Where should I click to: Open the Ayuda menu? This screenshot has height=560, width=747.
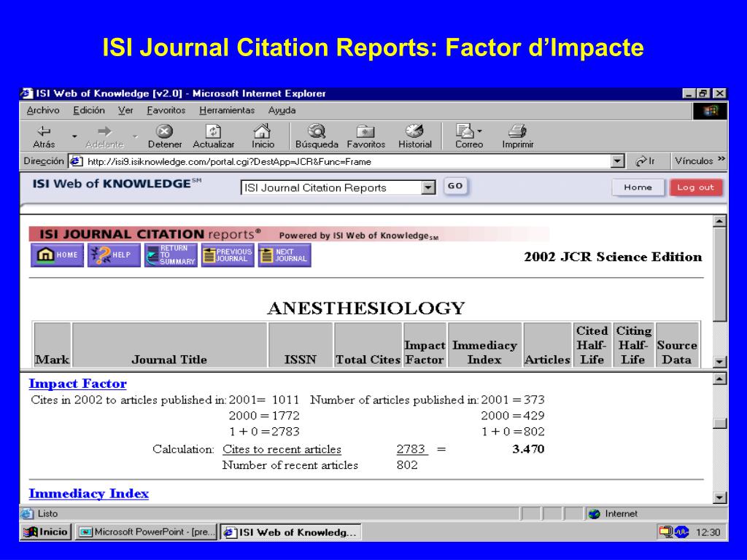point(282,111)
